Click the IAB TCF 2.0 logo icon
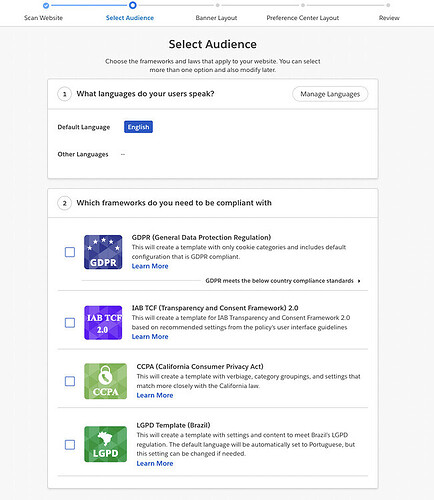 point(103,323)
